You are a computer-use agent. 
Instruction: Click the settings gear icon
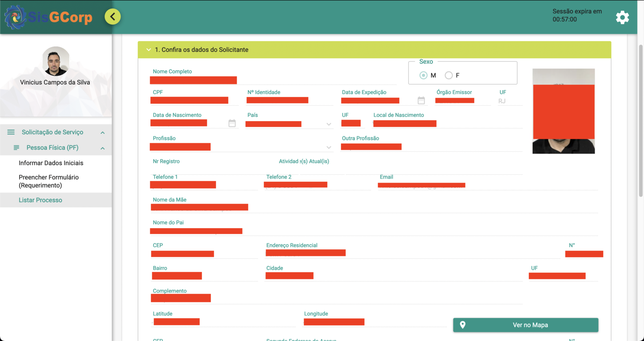pyautogui.click(x=622, y=17)
